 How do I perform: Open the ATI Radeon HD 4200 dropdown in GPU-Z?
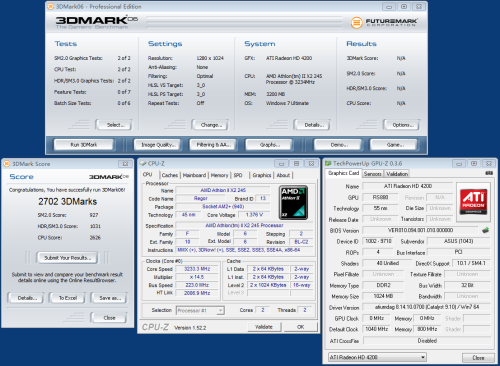(x=377, y=357)
